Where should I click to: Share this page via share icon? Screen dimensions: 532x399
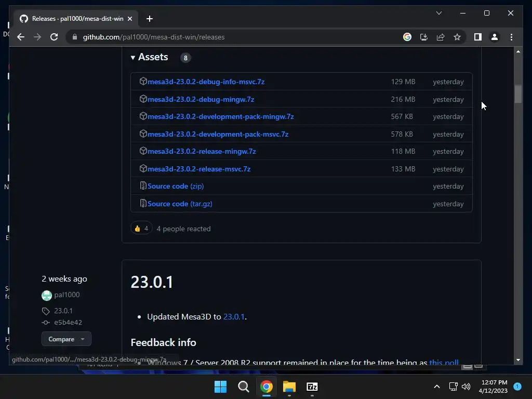click(x=441, y=37)
